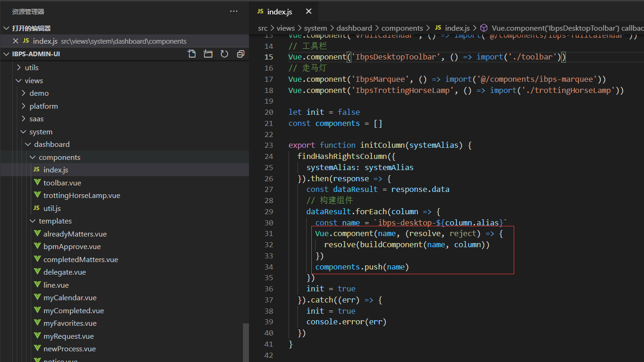644x362 pixels.
Task: Click components in the breadcrumb path
Action: (x=402, y=28)
